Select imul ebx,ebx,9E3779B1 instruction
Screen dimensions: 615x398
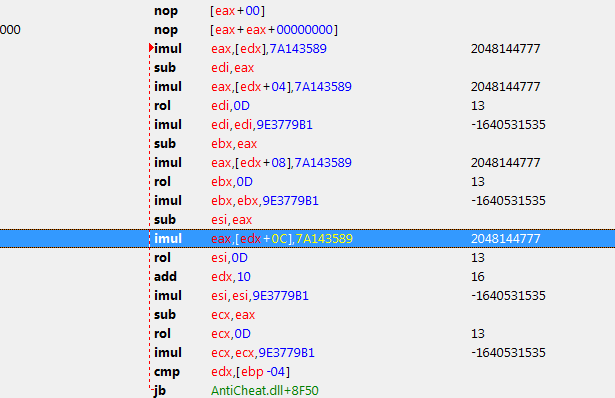tap(308, 200)
